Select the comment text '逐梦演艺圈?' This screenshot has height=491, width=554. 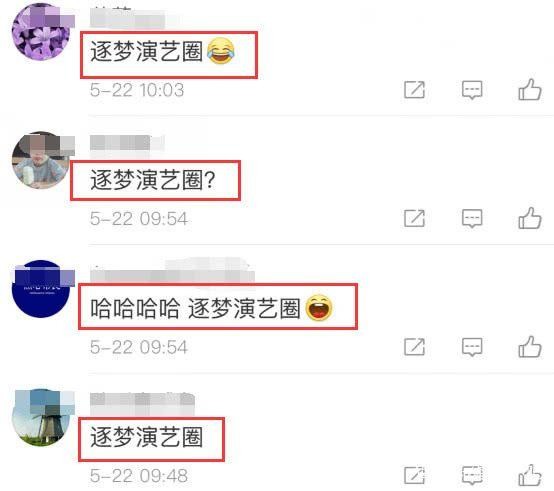click(153, 180)
